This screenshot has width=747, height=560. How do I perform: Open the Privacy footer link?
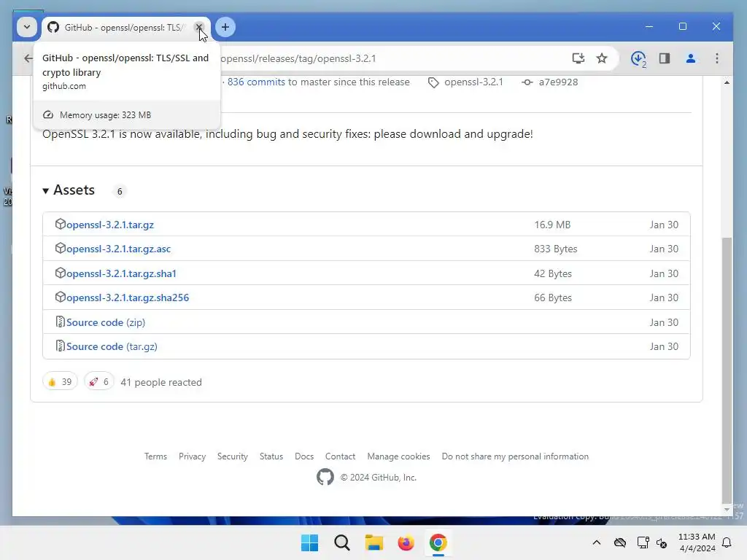coord(192,456)
